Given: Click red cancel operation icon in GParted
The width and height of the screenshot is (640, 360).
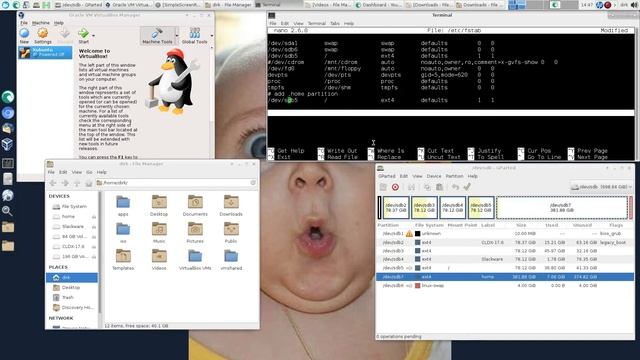Looking at the screenshot, I should (x=395, y=187).
